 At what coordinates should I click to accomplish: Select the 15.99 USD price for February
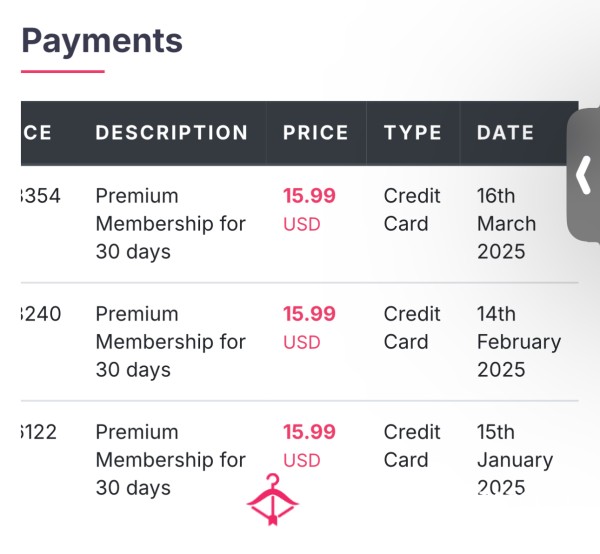click(309, 328)
